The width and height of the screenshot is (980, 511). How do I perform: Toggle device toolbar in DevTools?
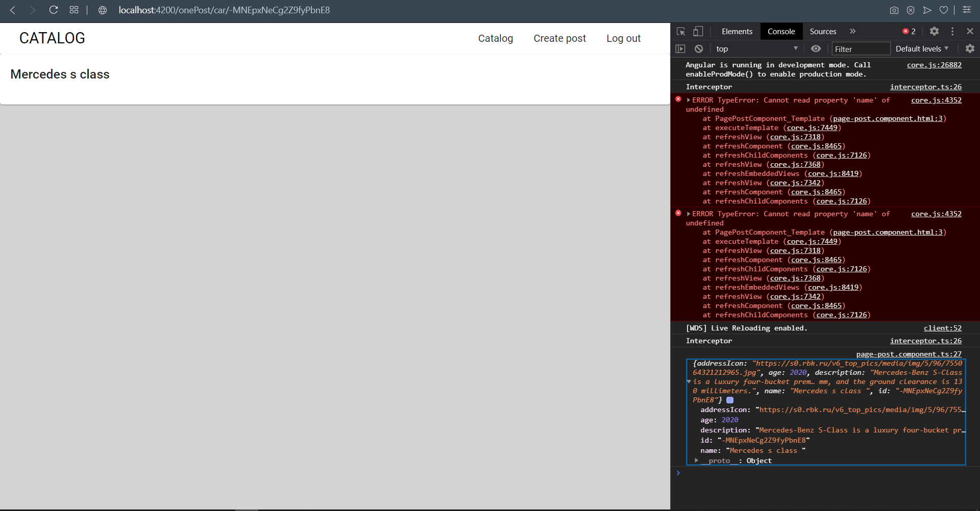click(x=698, y=31)
